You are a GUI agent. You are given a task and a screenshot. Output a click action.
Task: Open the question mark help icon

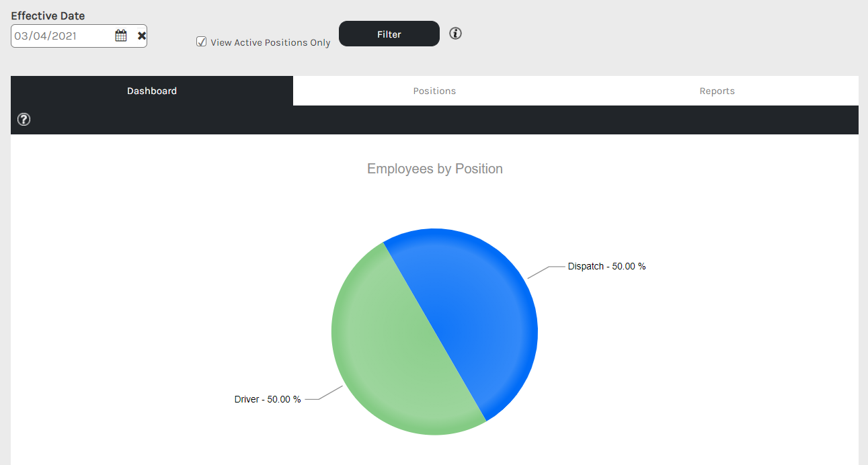tap(24, 120)
